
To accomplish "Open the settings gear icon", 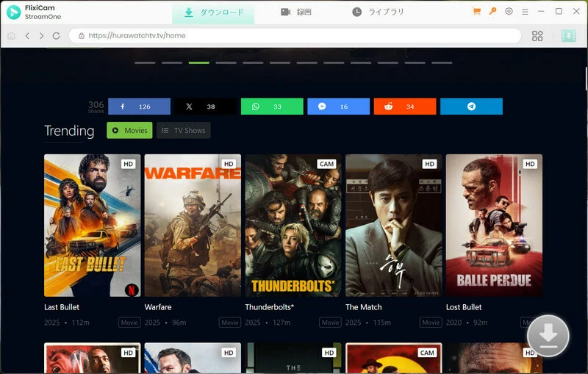I will [509, 12].
